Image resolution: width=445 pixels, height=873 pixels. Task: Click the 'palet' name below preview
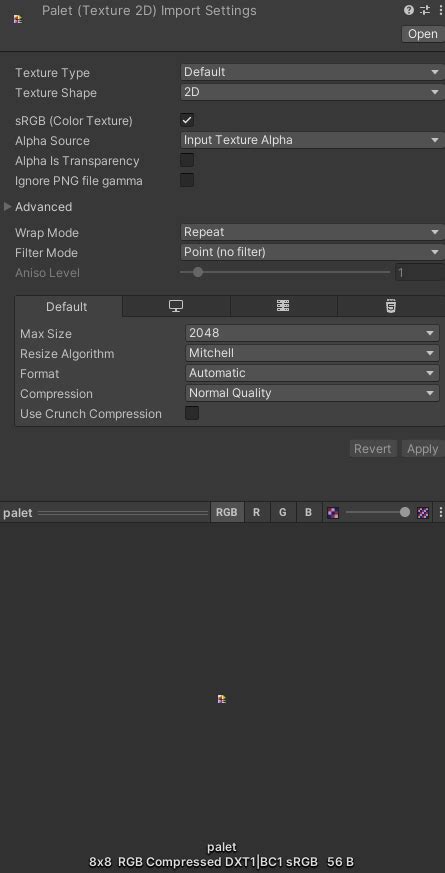point(222,847)
